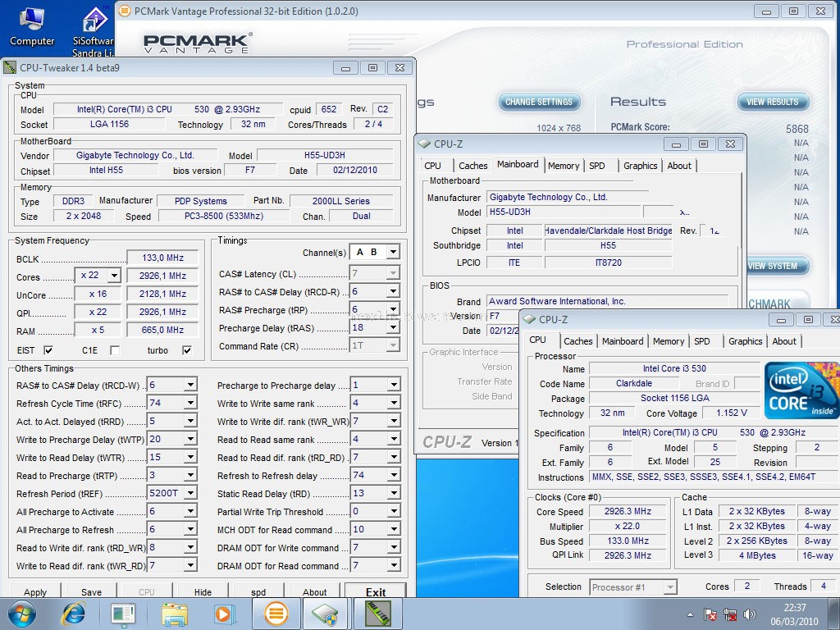Switch to CPU-Tweaker memory-stick taskbar icon
The image size is (840, 630).
click(x=378, y=614)
